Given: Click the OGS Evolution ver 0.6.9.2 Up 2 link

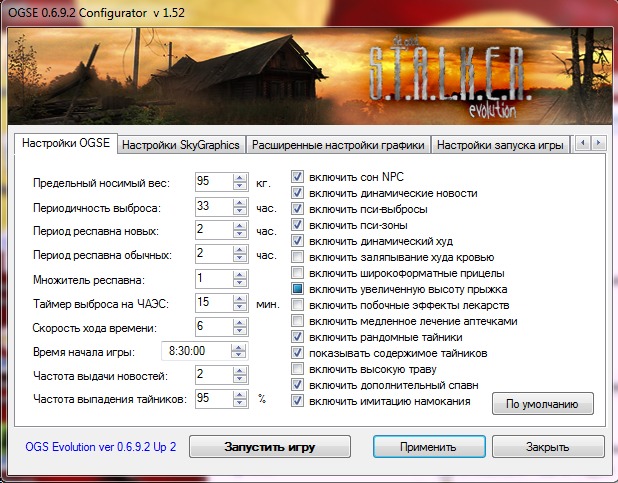Looking at the screenshot, I should tap(101, 447).
